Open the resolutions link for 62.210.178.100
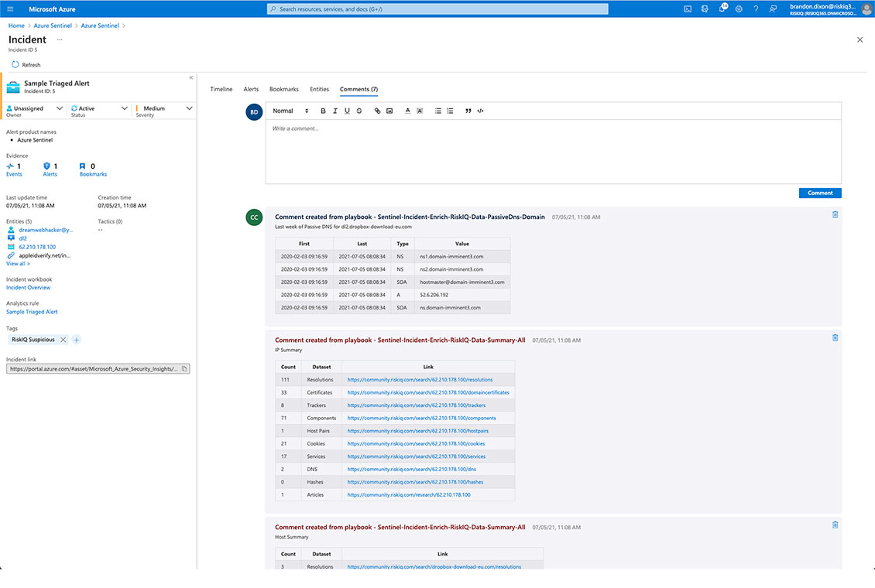 pyautogui.click(x=420, y=380)
